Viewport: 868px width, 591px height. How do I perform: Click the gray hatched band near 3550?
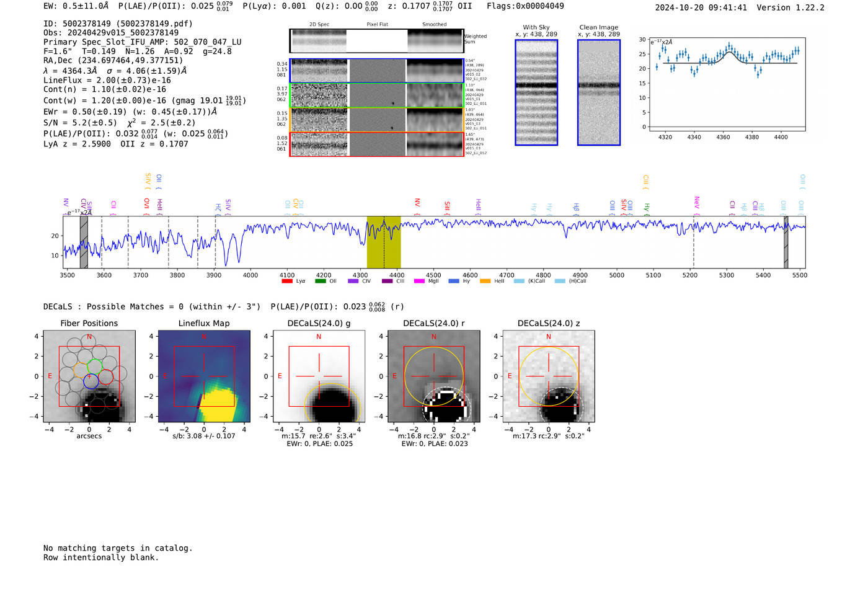(x=84, y=242)
